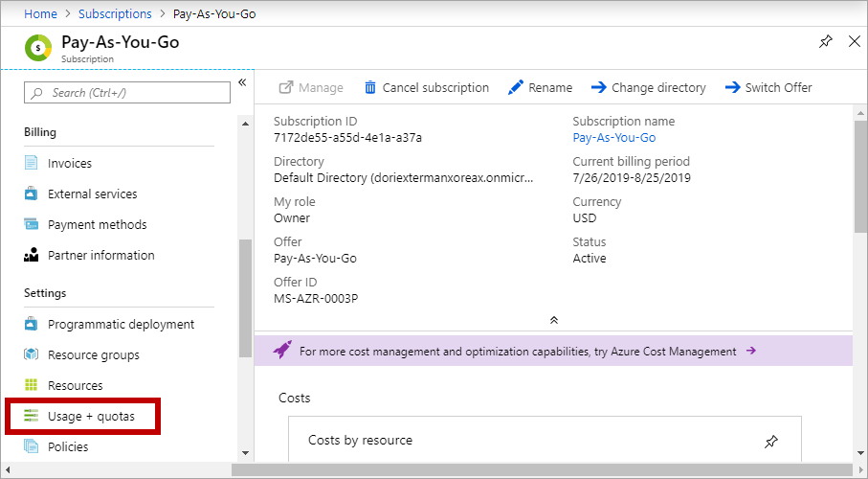The width and height of the screenshot is (868, 479).
Task: Open Partner information menu item
Action: tap(101, 255)
